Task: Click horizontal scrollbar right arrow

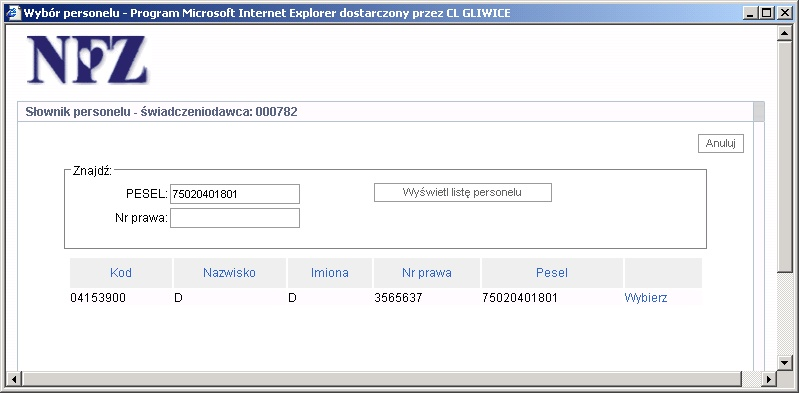Action: (x=769, y=379)
